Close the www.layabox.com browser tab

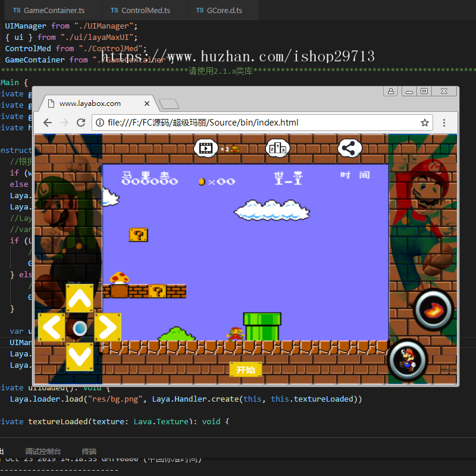(146, 104)
